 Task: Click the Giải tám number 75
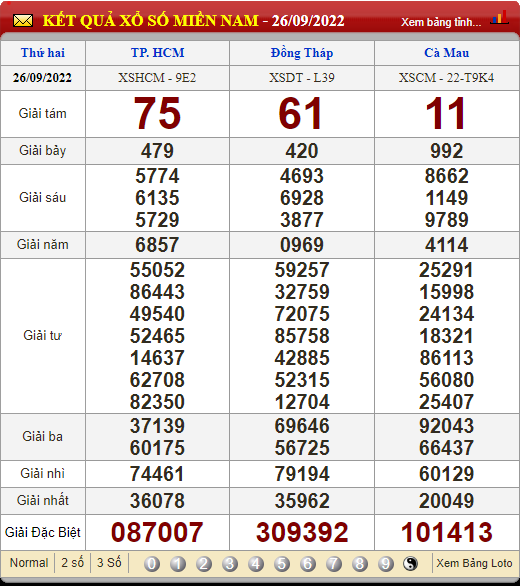pos(157,113)
